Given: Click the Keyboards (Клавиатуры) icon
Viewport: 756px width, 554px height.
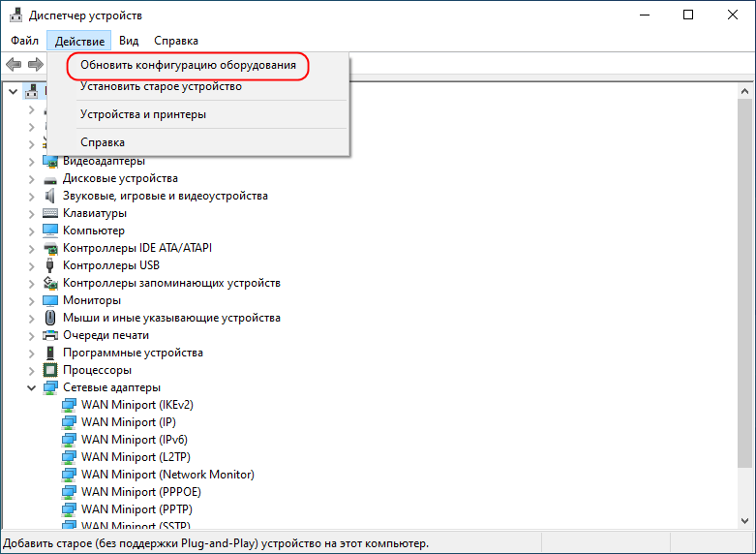Looking at the screenshot, I should pos(50,213).
